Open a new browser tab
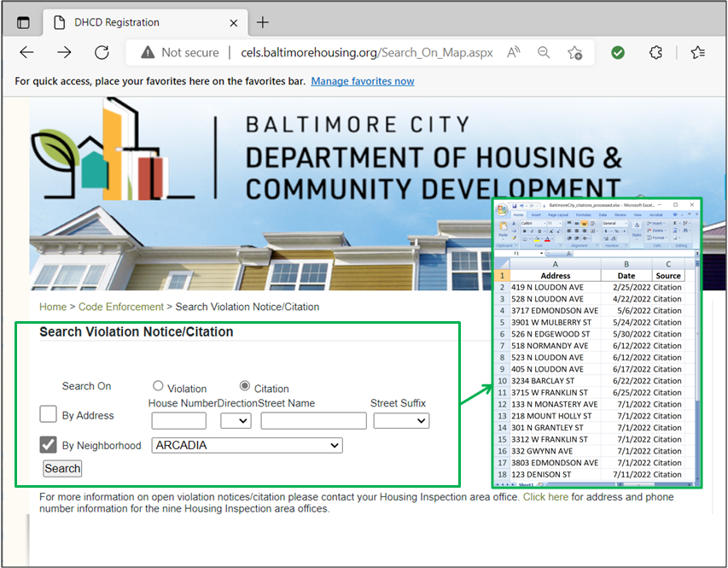Image resolution: width=728 pixels, height=568 pixels. point(263,22)
